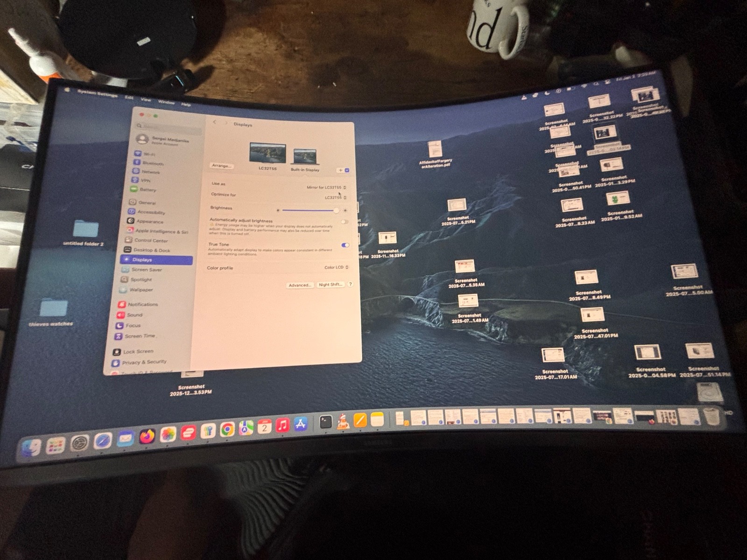The height and width of the screenshot is (560, 747).
Task: Select the LC32T55 display thumbnail
Action: tap(268, 153)
